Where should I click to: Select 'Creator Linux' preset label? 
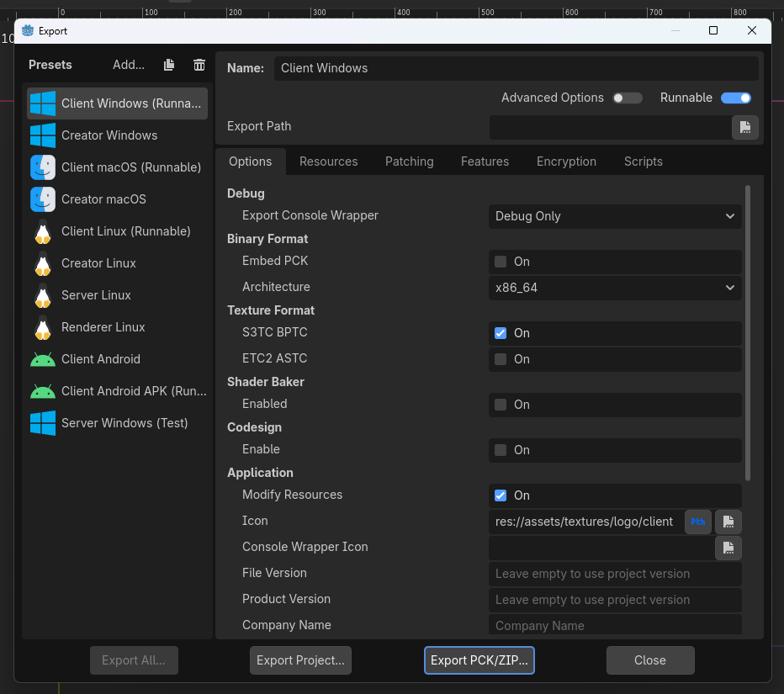[98, 263]
